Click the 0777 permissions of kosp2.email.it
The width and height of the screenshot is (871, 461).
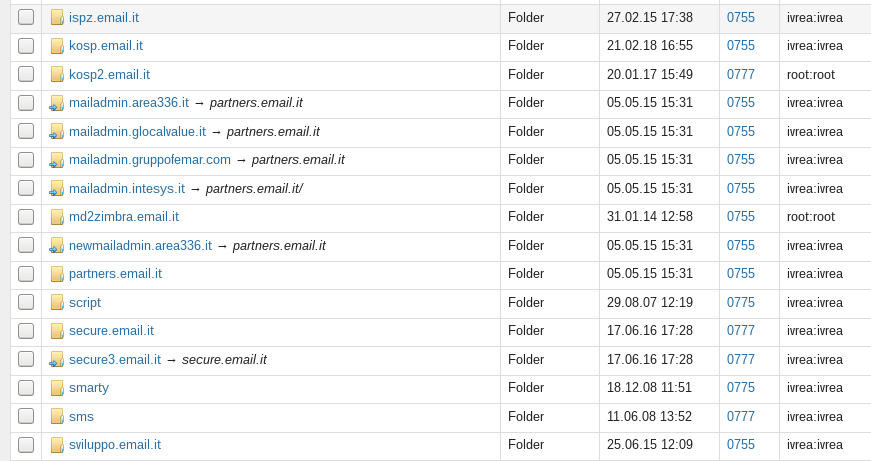click(741, 75)
